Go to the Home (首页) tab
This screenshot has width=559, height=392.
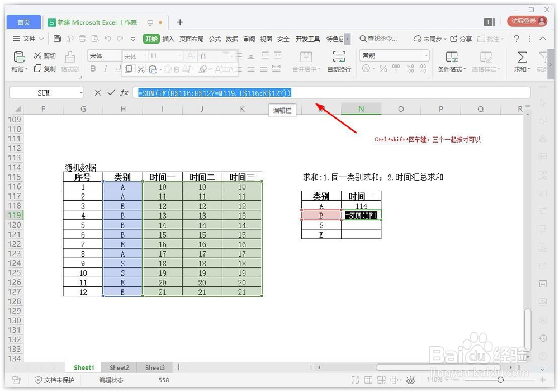24,22
